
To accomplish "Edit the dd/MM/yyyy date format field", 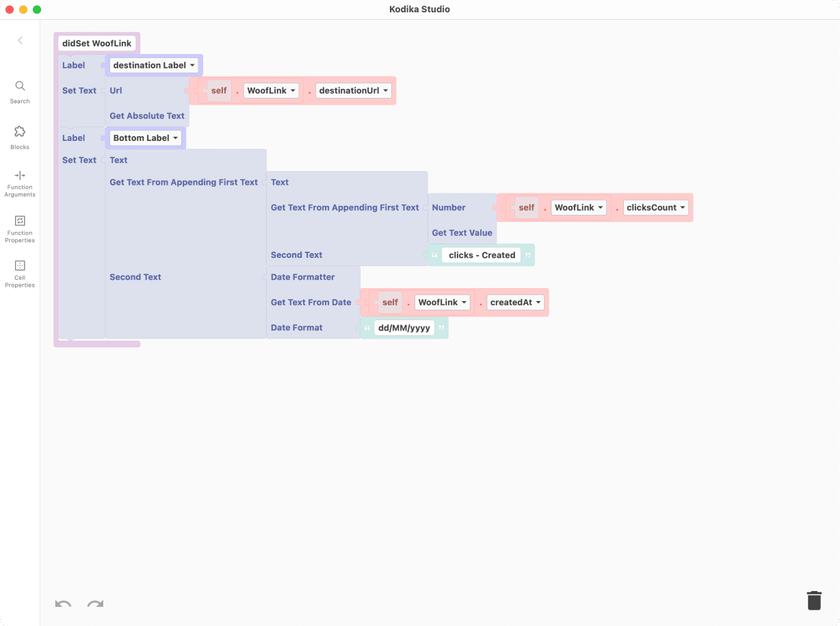I will (404, 328).
